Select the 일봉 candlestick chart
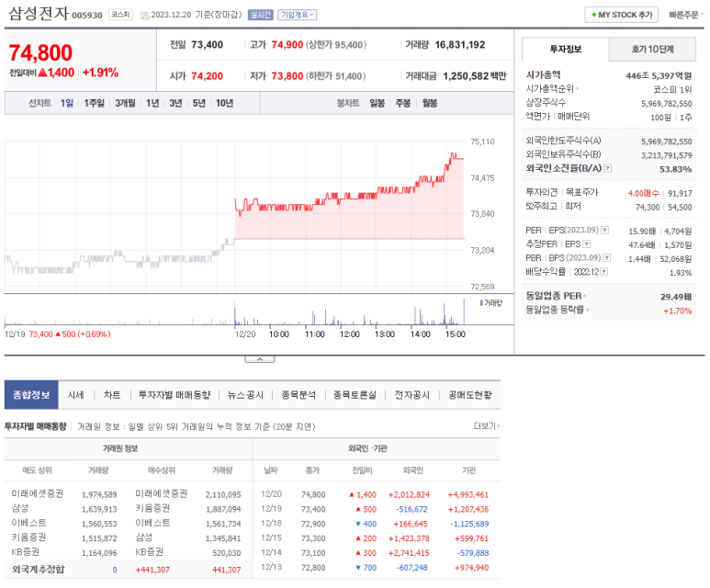The height and width of the screenshot is (588, 710). click(x=378, y=103)
